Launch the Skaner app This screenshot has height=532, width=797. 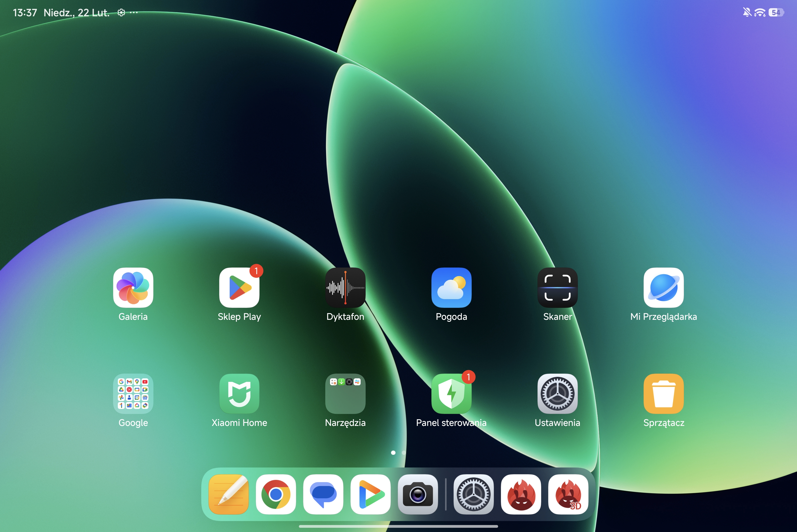click(557, 287)
